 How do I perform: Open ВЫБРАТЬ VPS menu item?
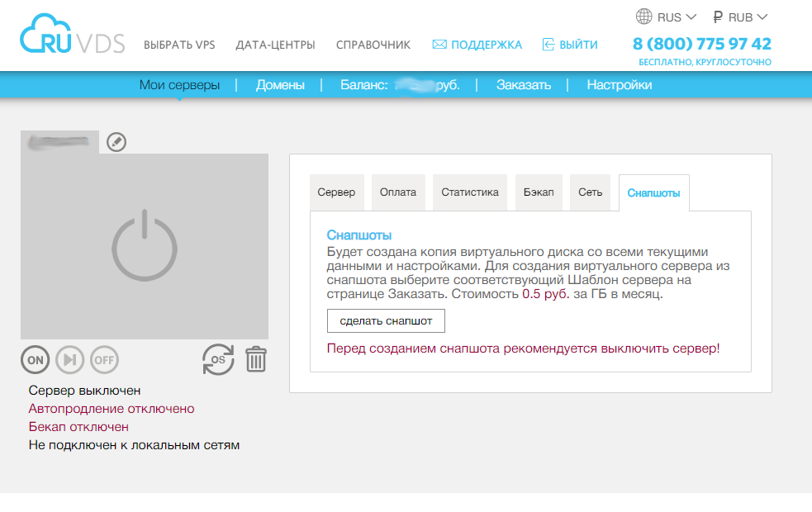179,45
